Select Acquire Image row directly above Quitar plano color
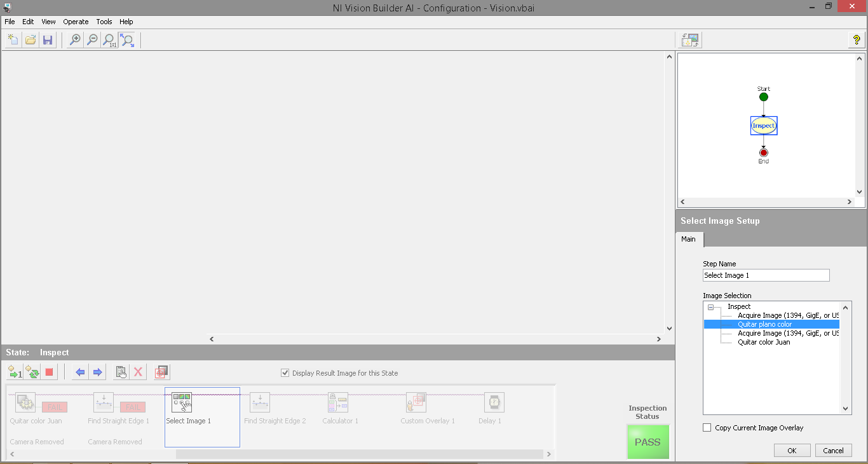 point(788,315)
